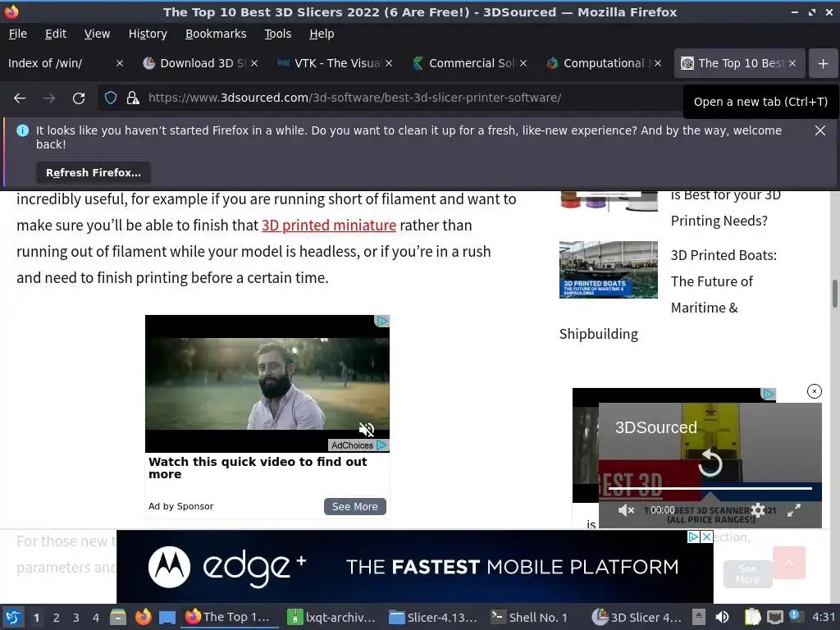The height and width of the screenshot is (630, 840).
Task: Open the '3D printed miniature' link
Action: [x=329, y=225]
